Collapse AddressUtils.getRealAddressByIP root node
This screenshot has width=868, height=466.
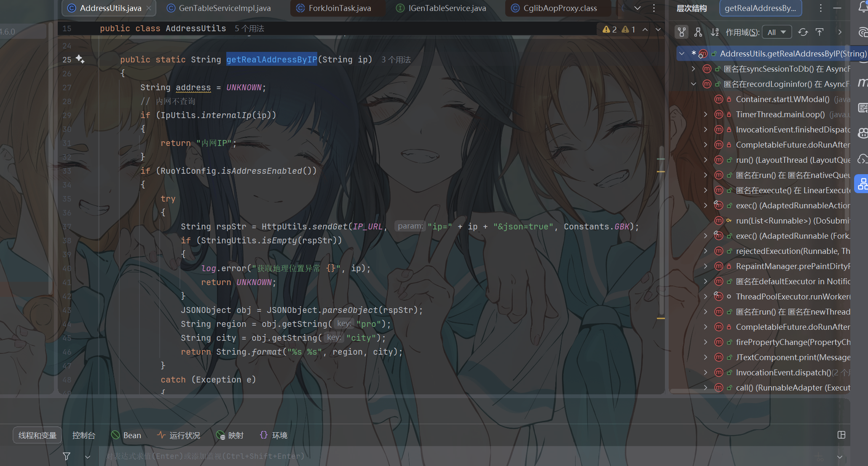pos(682,54)
